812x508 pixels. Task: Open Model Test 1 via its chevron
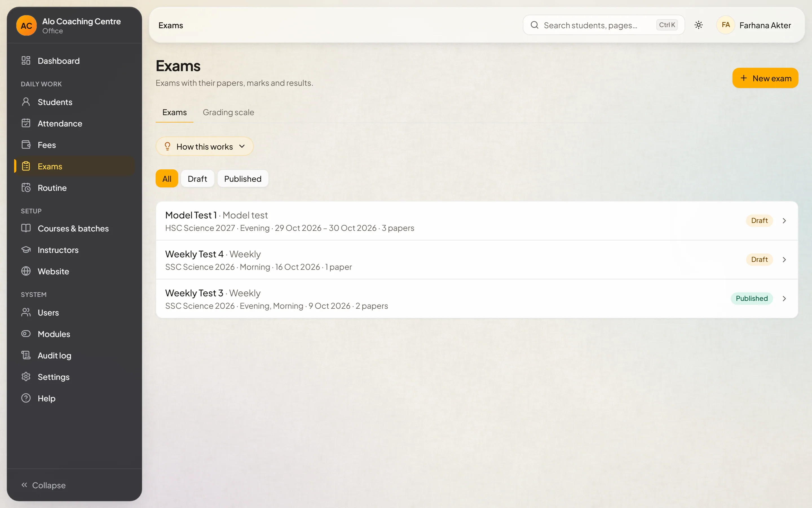tap(784, 221)
